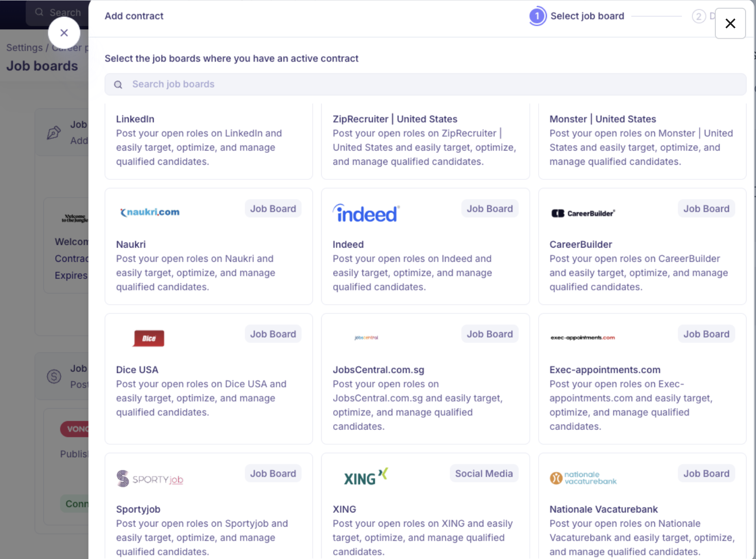Click the red Dice logo

(149, 338)
